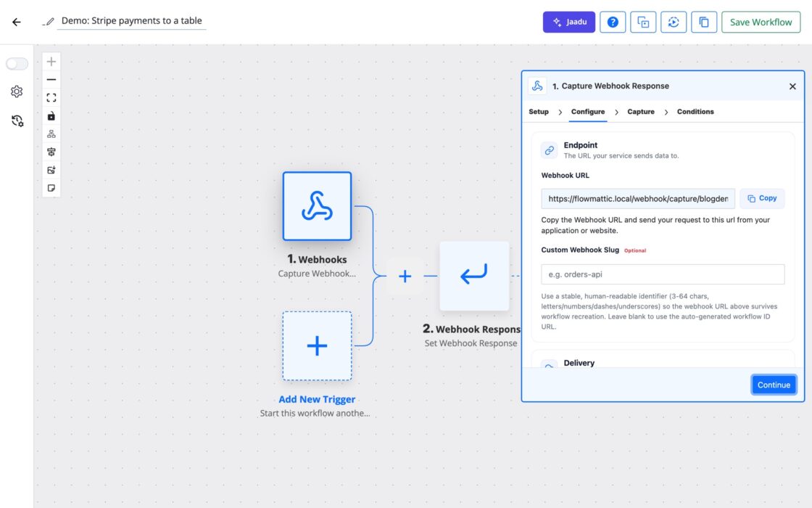Switch to the Conditions tab
Screen dimensions: 812x508
tap(695, 112)
